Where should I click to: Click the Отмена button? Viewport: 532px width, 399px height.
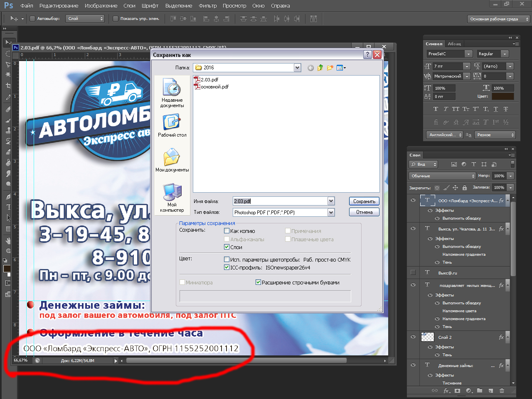[364, 212]
